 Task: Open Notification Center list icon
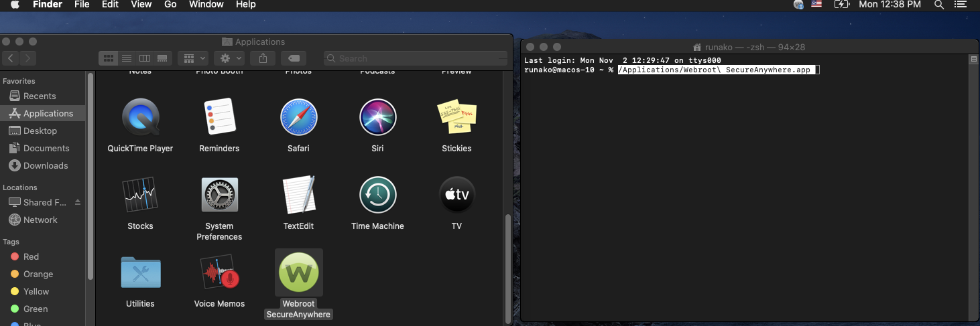click(961, 5)
